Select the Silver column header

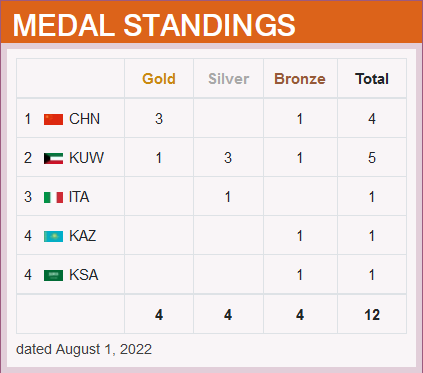(228, 79)
